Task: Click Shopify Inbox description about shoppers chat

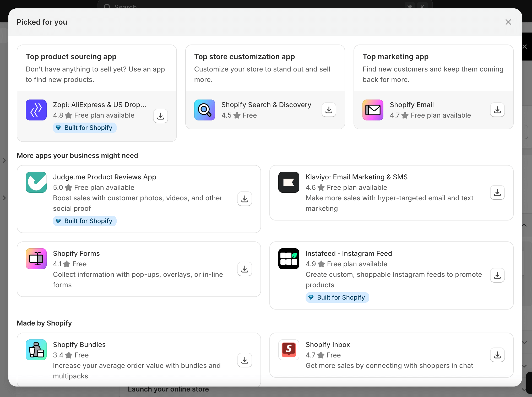Action: (x=389, y=366)
